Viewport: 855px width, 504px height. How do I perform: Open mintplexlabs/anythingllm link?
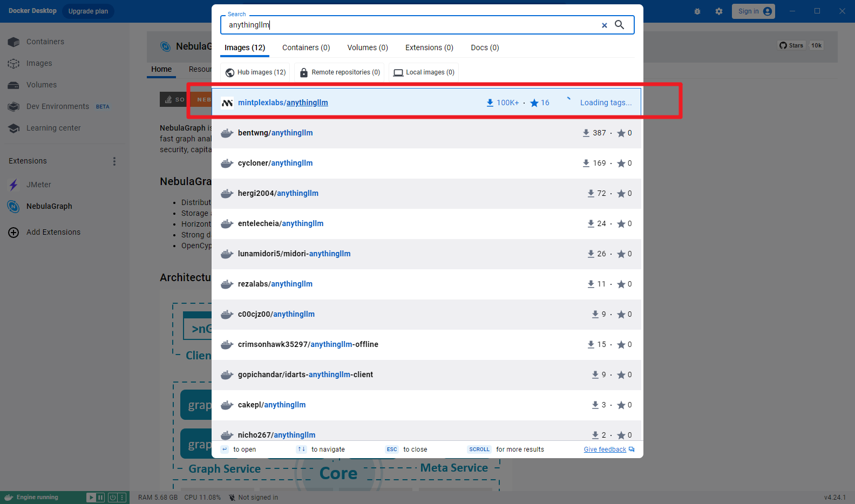(x=283, y=103)
